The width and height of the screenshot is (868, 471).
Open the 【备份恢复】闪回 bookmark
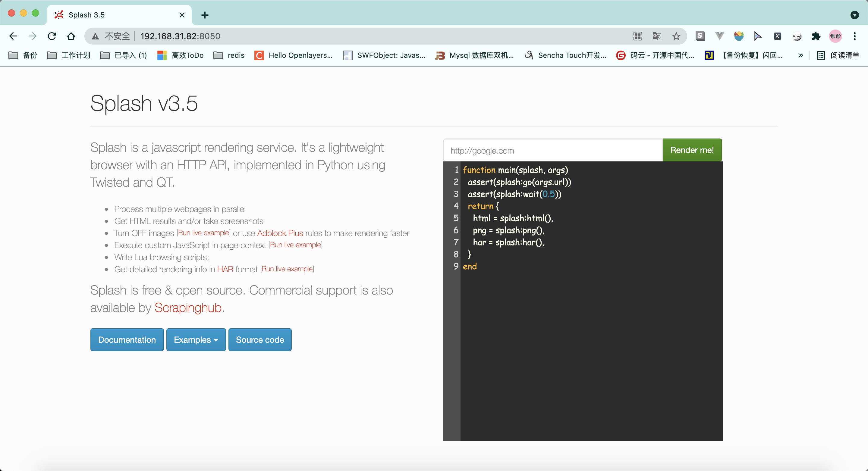tap(744, 55)
